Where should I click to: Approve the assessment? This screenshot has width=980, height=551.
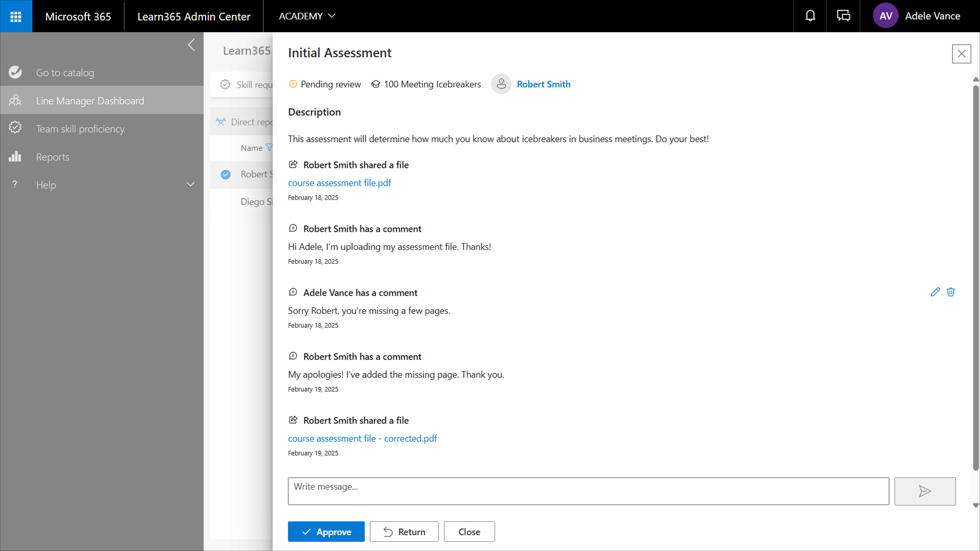point(326,532)
